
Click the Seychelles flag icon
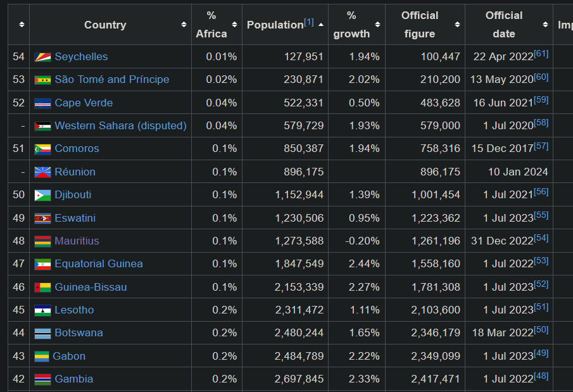[x=42, y=57]
